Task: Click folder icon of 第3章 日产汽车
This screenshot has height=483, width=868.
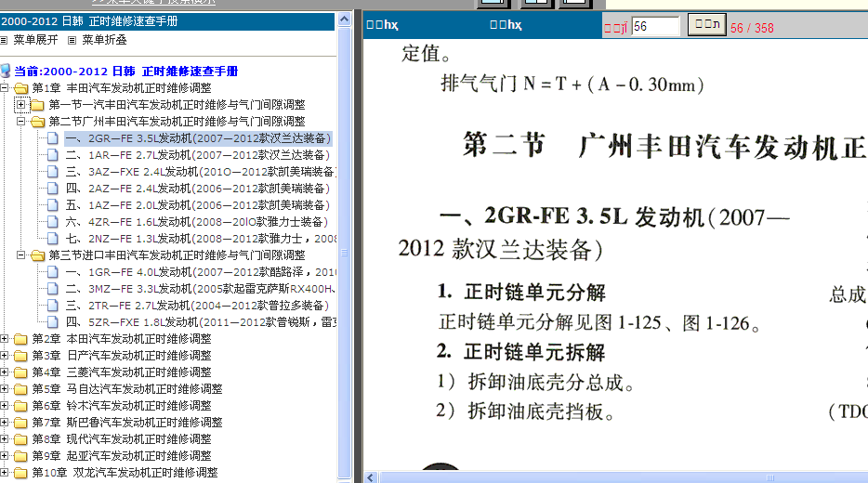Action: pyautogui.click(x=21, y=355)
